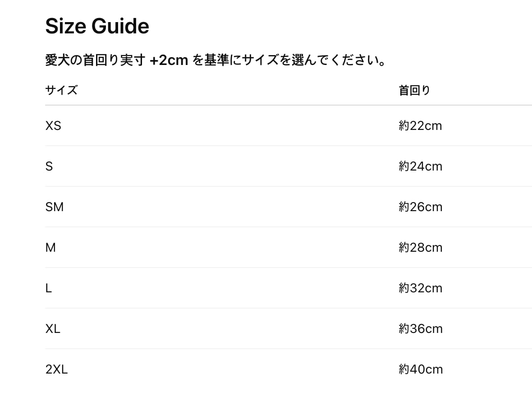This screenshot has width=532, height=397.
Task: Click the 約36cm neck measurement
Action: [420, 329]
